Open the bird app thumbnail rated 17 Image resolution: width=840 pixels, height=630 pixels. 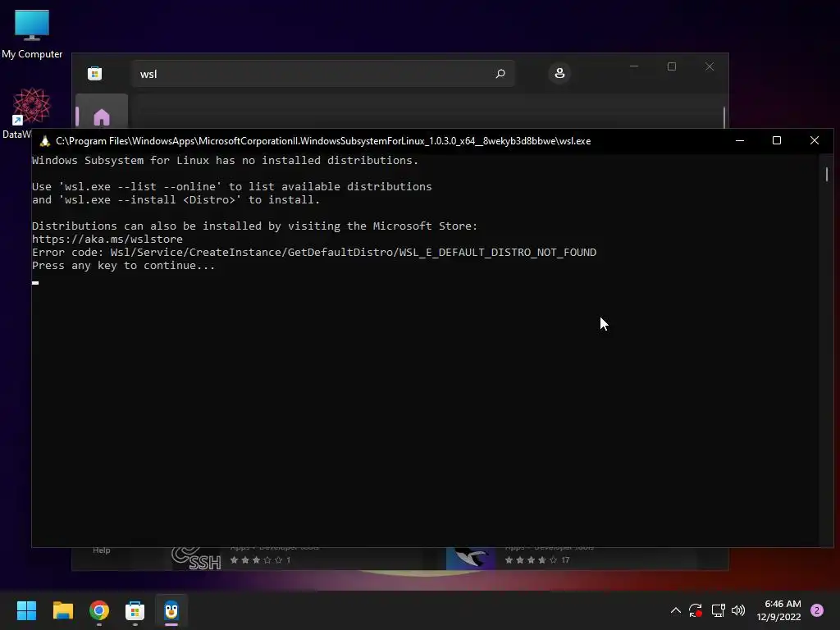(x=471, y=558)
